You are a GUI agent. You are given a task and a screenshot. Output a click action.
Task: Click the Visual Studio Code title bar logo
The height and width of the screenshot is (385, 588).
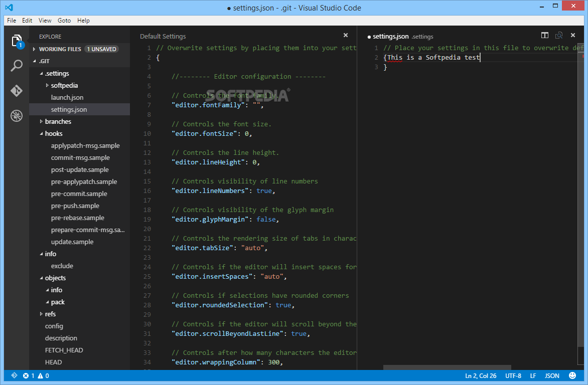(x=9, y=7)
